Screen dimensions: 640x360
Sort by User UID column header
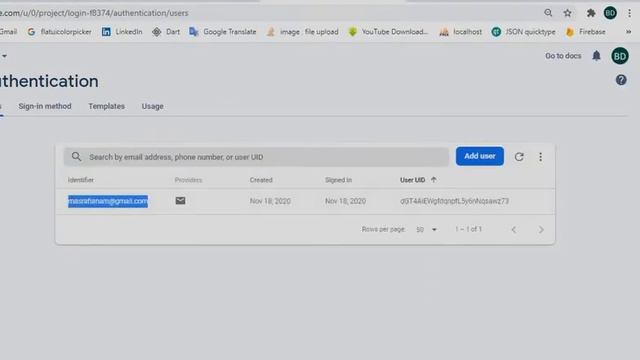413,180
